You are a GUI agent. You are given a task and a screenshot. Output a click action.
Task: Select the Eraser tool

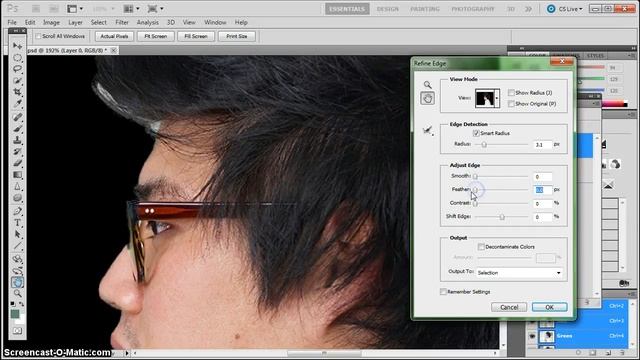(x=17, y=163)
